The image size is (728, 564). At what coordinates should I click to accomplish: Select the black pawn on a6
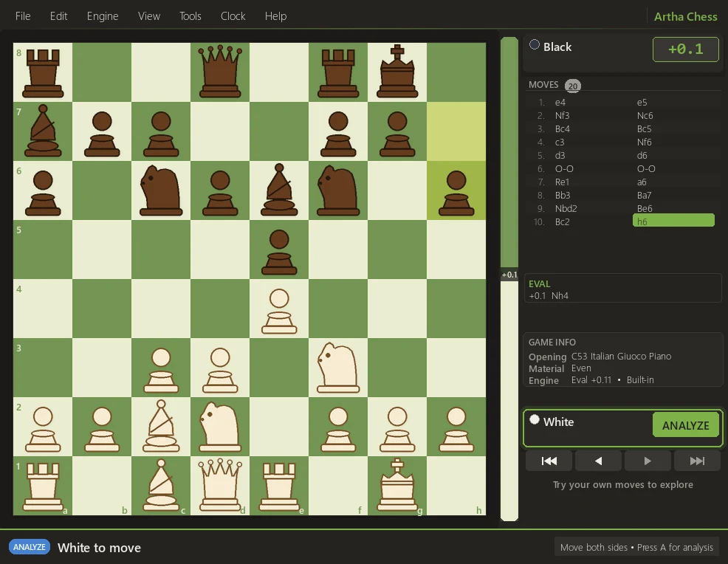[43, 192]
